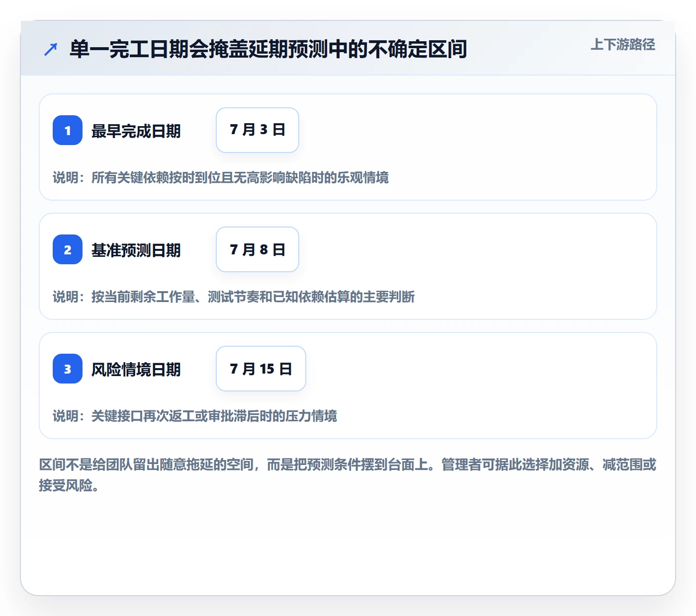Click the note about 主要判断 estimation
Screen dimensions: 696x616
[x=234, y=297]
